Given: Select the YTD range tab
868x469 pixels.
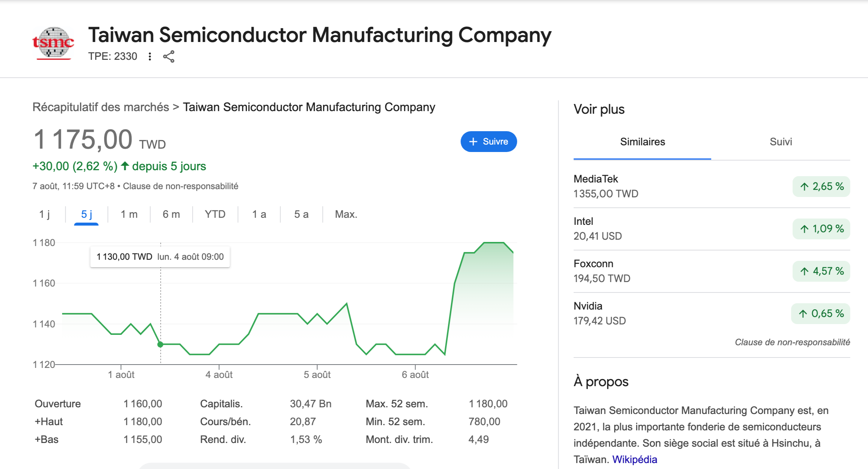Looking at the screenshot, I should (215, 214).
